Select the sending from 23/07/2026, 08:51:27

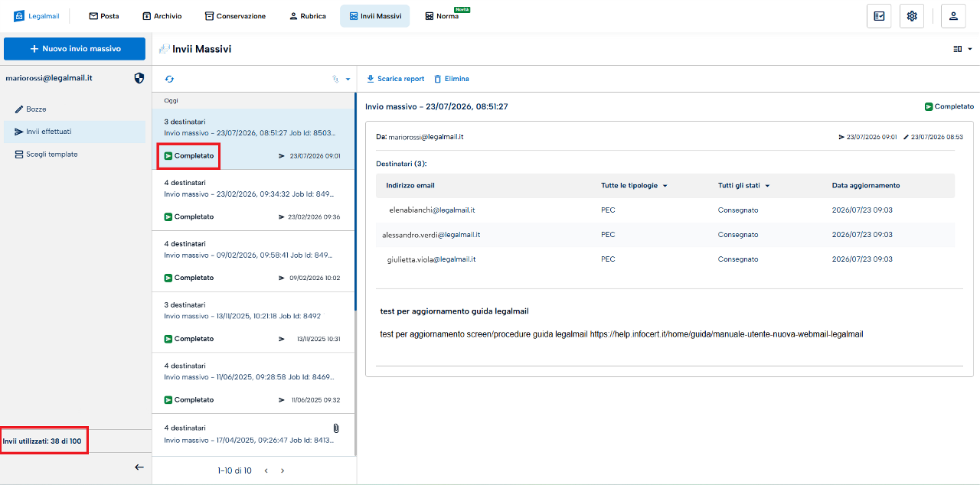click(253, 139)
